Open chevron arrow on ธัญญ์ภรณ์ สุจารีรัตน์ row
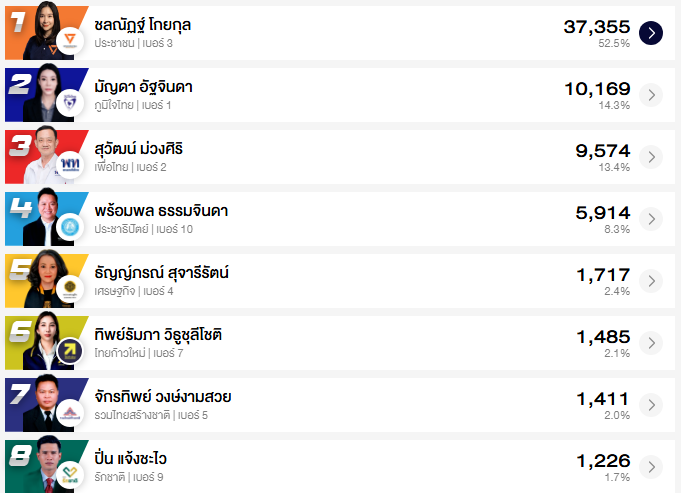The height and width of the screenshot is (493, 681). coord(651,281)
